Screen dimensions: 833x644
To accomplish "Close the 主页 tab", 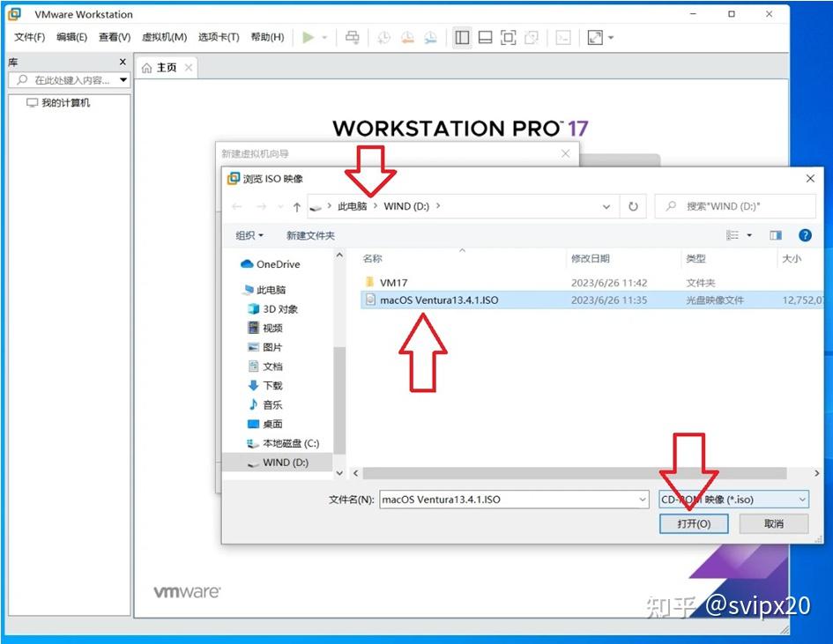I will pos(188,68).
